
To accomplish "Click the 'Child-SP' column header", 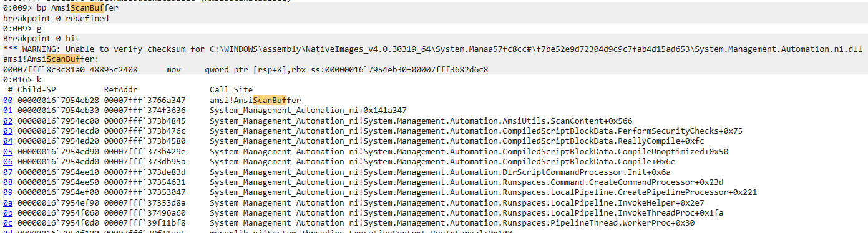I will click(37, 90).
